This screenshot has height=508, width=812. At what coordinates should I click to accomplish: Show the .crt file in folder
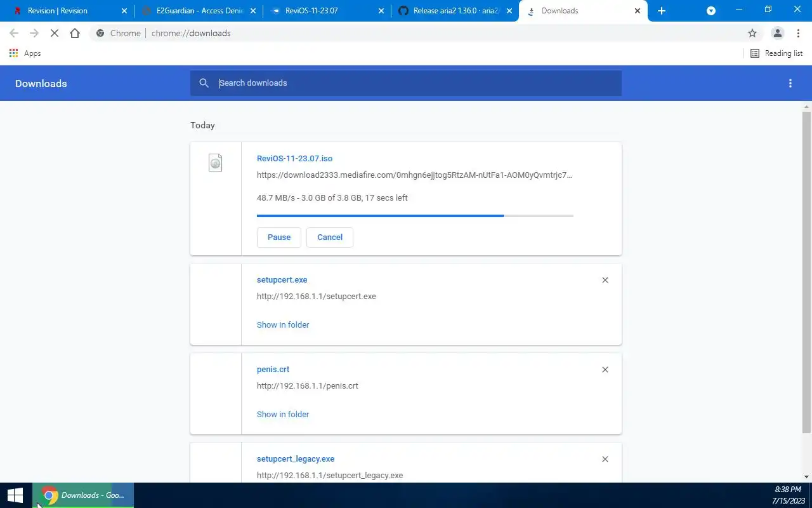(x=283, y=414)
